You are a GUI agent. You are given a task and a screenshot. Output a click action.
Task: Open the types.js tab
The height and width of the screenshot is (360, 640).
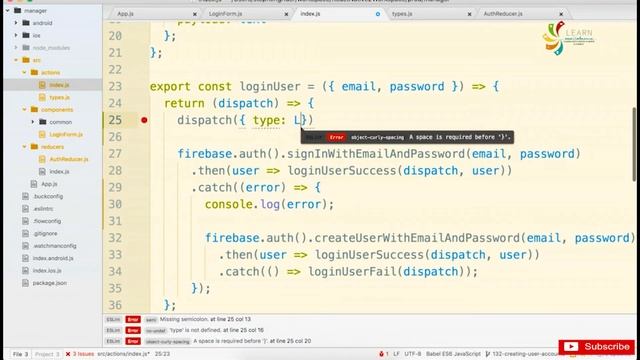pyautogui.click(x=402, y=14)
